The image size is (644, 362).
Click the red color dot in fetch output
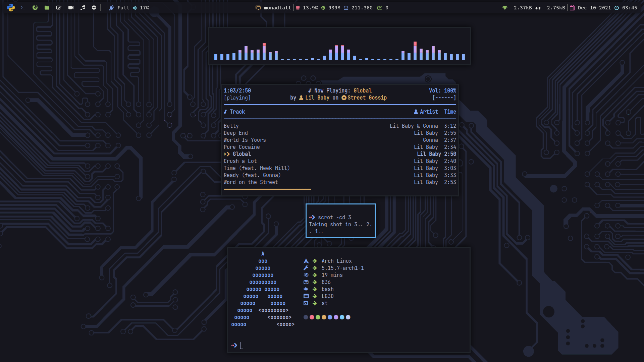[x=312, y=317]
